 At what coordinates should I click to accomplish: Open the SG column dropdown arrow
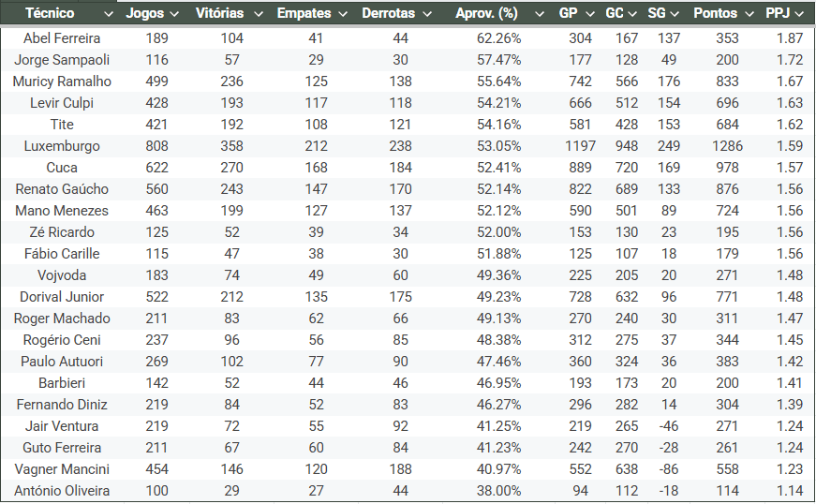point(676,14)
